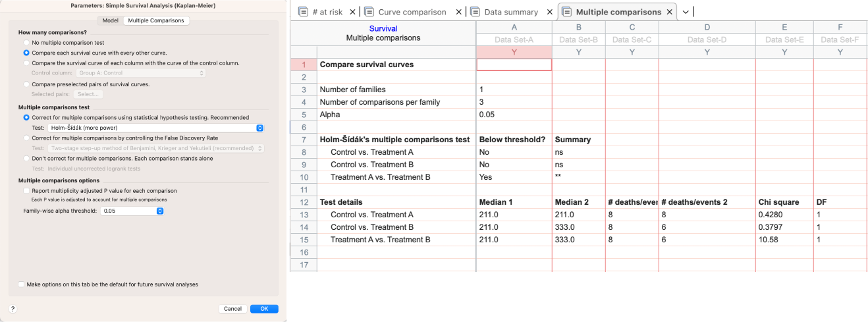Screen dimensions: 868x322
Task: Close the Curve comparison tab
Action: click(x=458, y=12)
